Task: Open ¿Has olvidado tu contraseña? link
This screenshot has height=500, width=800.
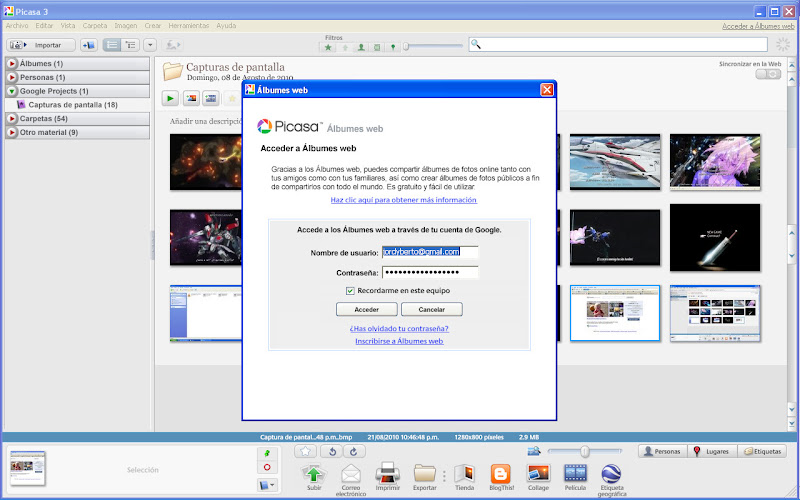Action: [399, 329]
